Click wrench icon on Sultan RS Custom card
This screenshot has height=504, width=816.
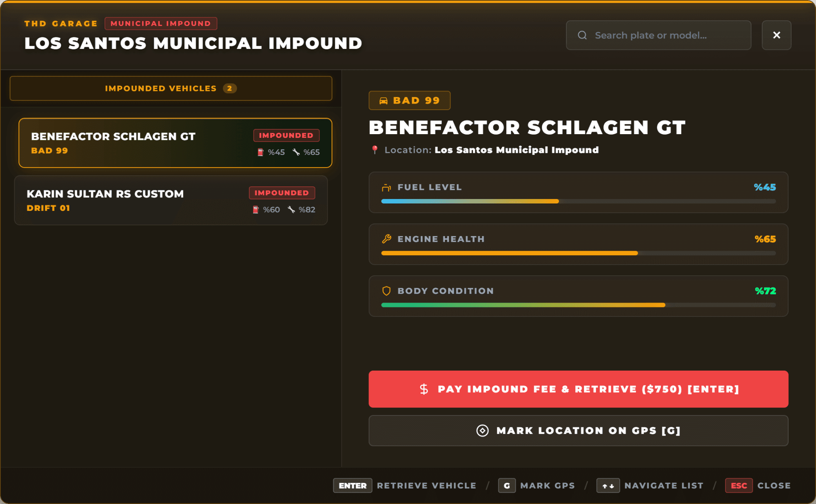tap(291, 210)
